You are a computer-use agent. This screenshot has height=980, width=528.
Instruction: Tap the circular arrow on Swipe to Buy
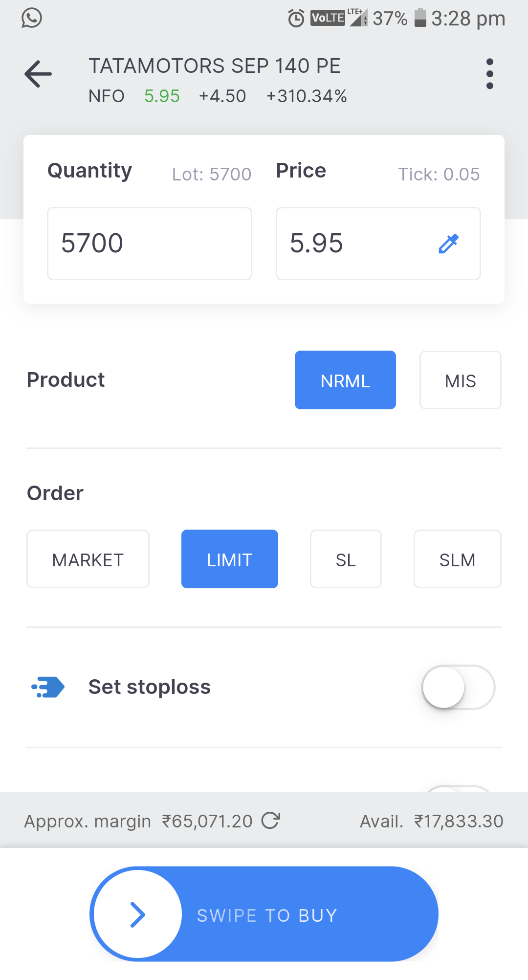click(x=137, y=913)
